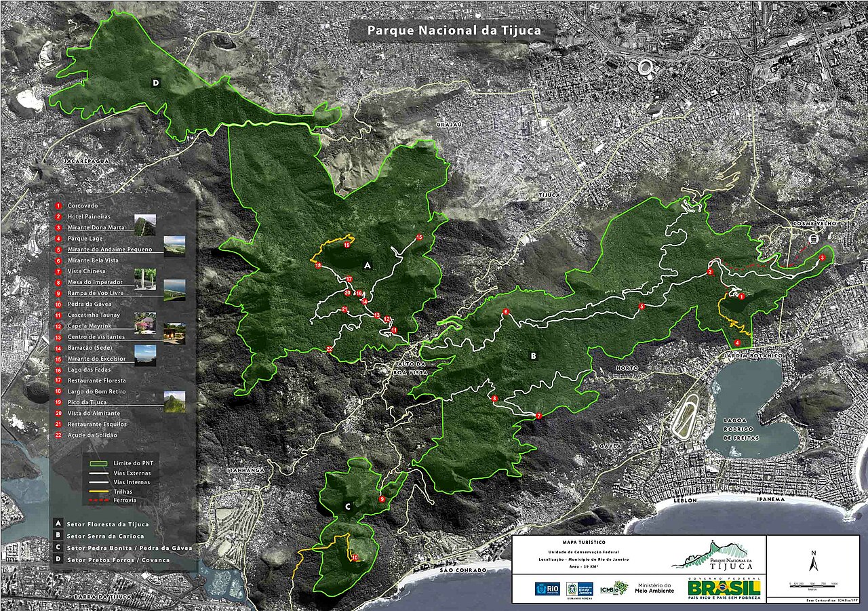Open the Mirante Dona Marta legend photo
This screenshot has height=611, width=868.
pyautogui.click(x=144, y=225)
